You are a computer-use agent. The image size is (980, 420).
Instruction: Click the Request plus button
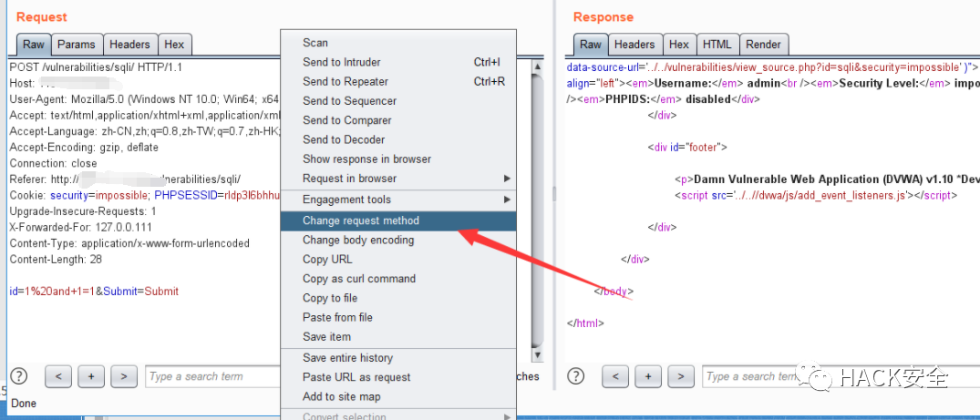coord(91,376)
